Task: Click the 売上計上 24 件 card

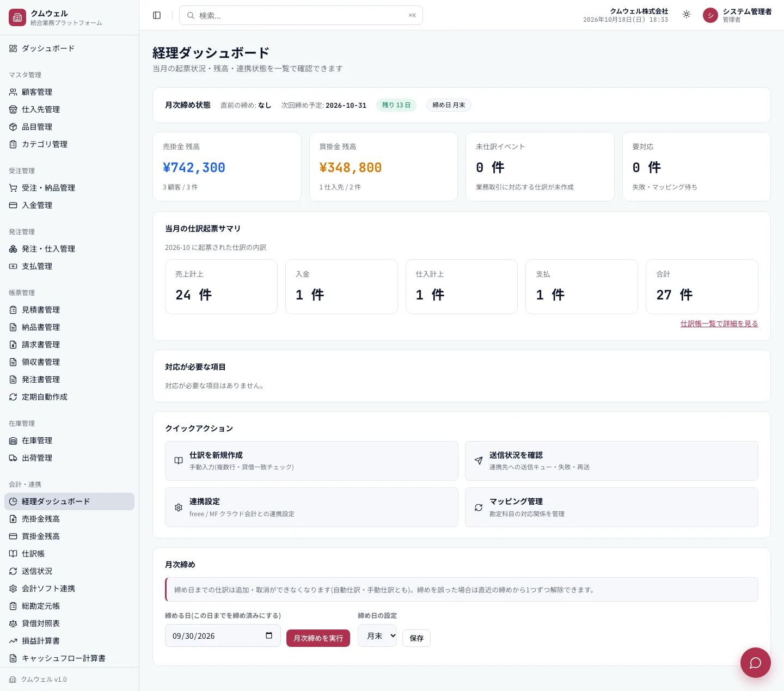Action: [x=221, y=286]
